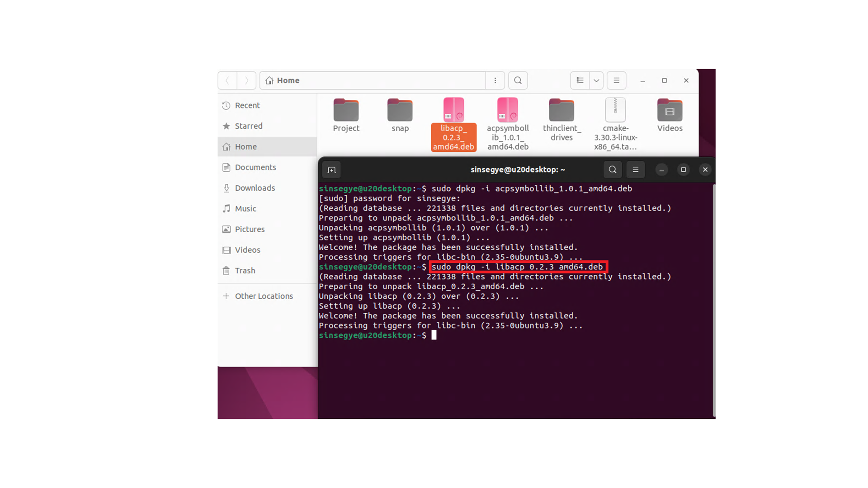Screen dimensions: 868x488
Task: Expand Other Locations in sidebar
Action: [x=264, y=296]
